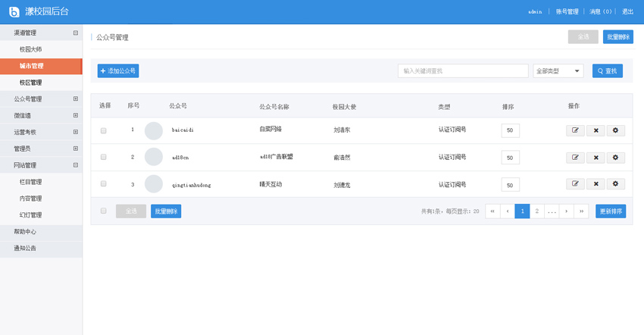Expand the 公众号管理 sidebar section
This screenshot has width=644, height=335.
click(x=75, y=99)
